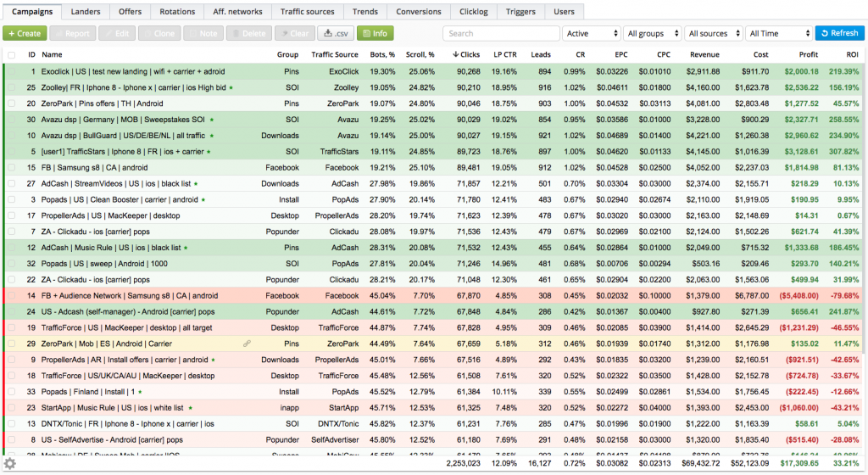This screenshot has width=868, height=475.
Task: Sort table by Revenue column header
Action: 704,55
